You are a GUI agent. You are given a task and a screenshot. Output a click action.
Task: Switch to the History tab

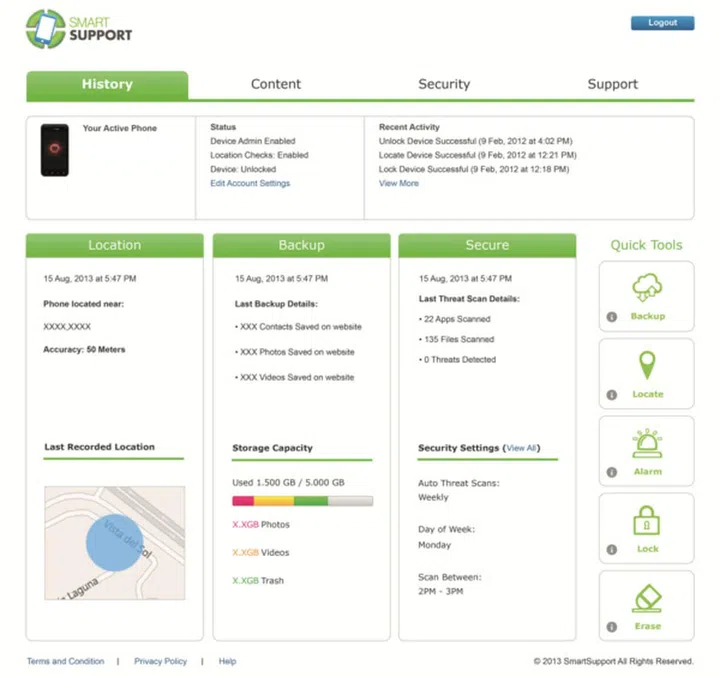click(x=107, y=85)
